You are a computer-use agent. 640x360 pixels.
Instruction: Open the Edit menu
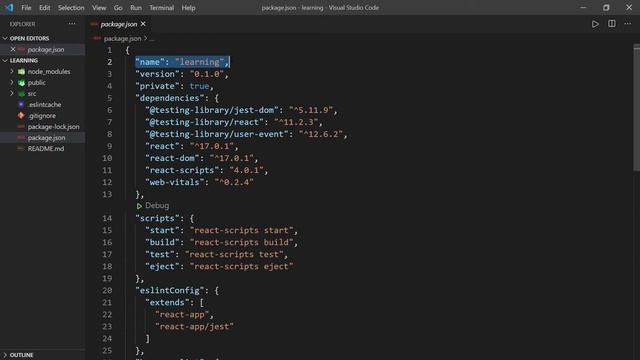pos(44,8)
